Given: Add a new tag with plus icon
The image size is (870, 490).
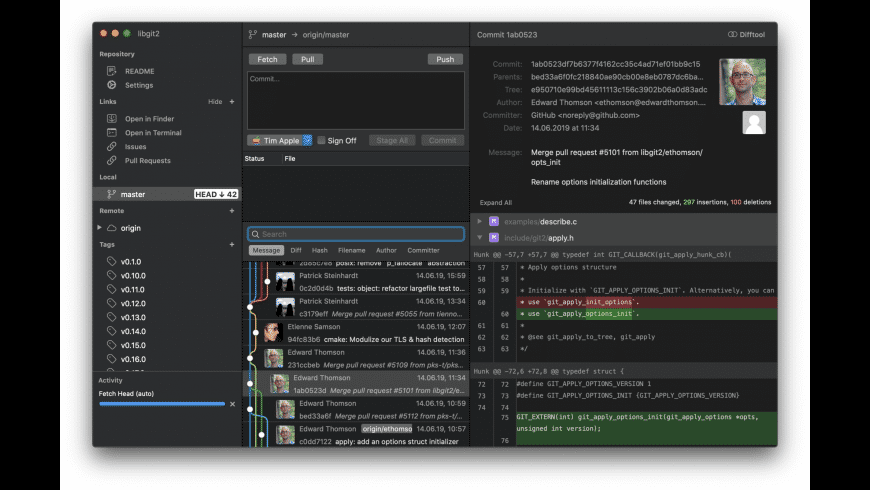Looking at the screenshot, I should coord(232,244).
